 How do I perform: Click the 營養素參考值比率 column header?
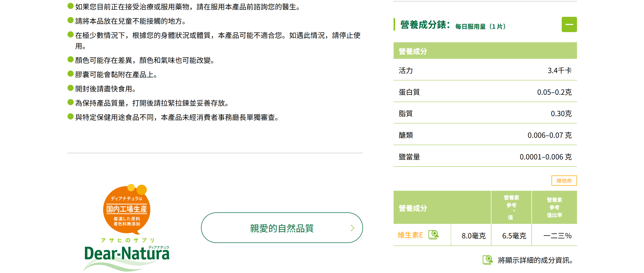coord(554,207)
